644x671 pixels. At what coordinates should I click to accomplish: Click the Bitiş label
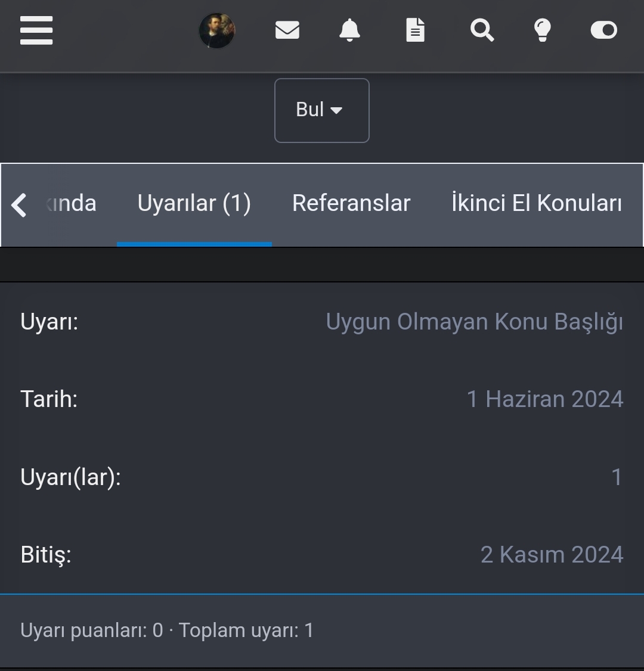[x=46, y=555]
